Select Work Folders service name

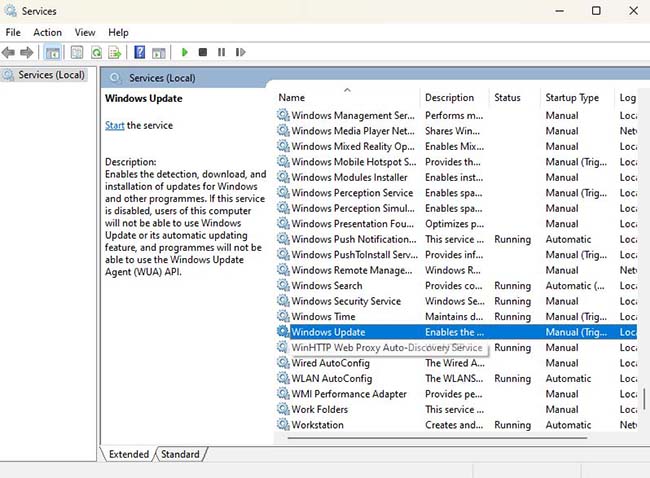[x=320, y=409]
